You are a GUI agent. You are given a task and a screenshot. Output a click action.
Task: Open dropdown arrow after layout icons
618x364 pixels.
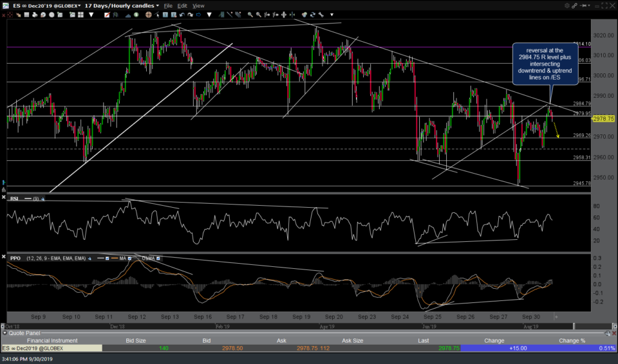(91, 15)
